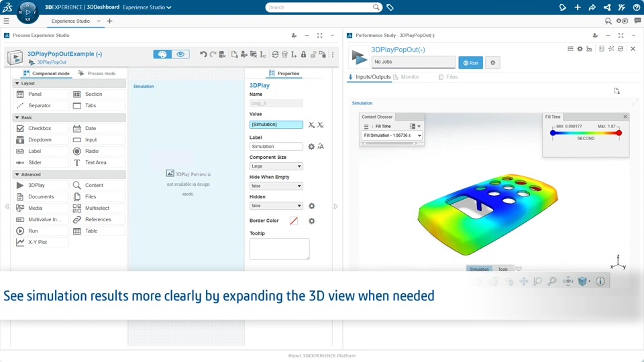Open the hamburger menu at top left
The height and width of the screenshot is (362, 644).
coord(6,21)
